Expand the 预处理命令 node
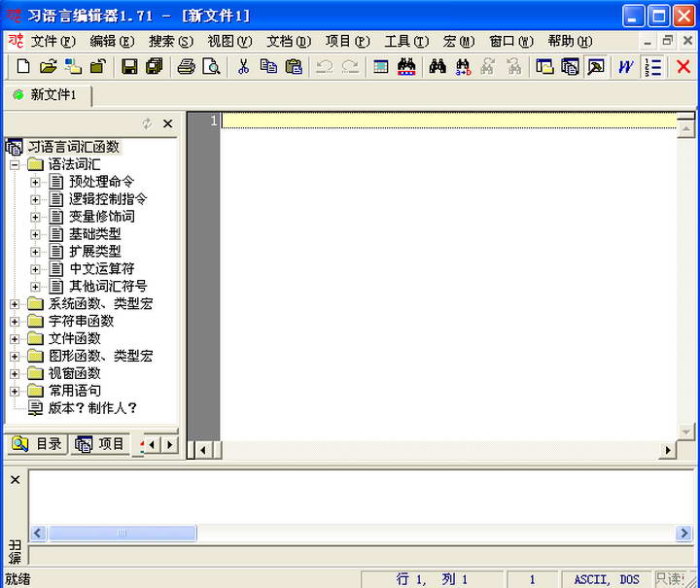The width and height of the screenshot is (700, 588). pos(35,182)
